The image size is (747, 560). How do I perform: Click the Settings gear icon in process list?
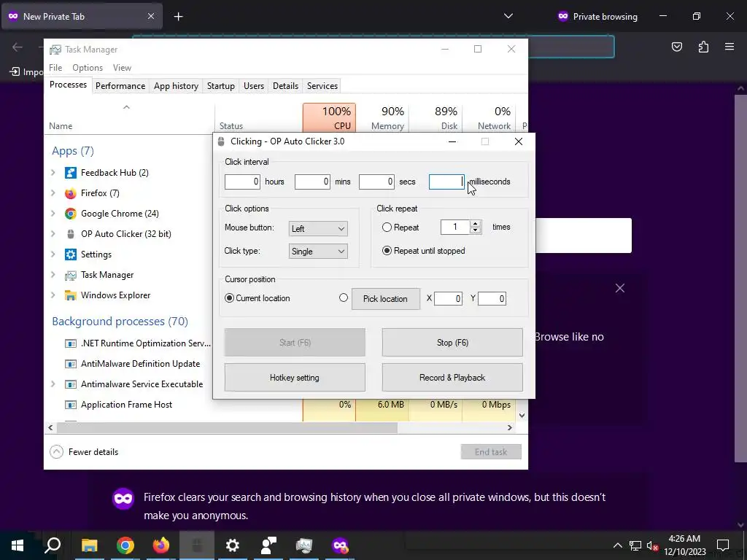pyautogui.click(x=71, y=254)
